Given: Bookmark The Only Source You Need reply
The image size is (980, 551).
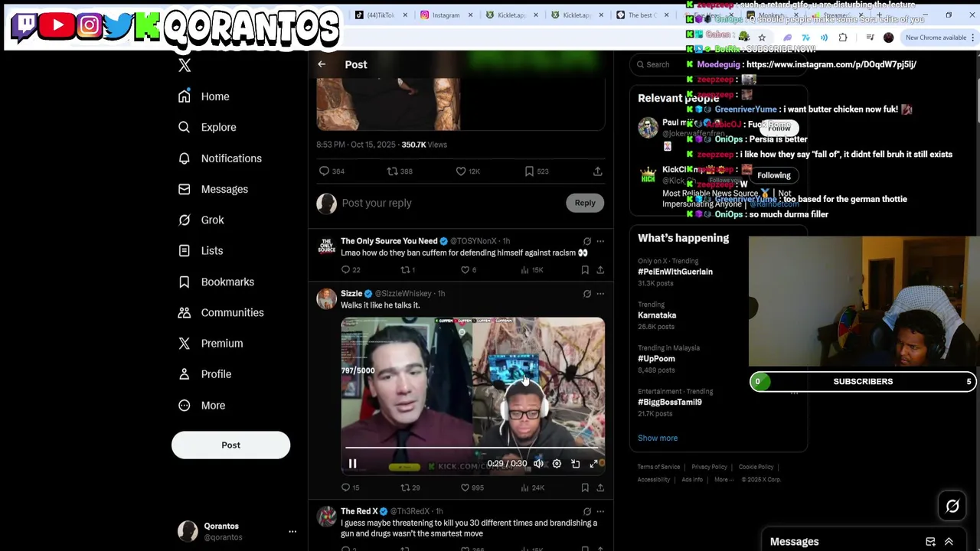Looking at the screenshot, I should (585, 269).
